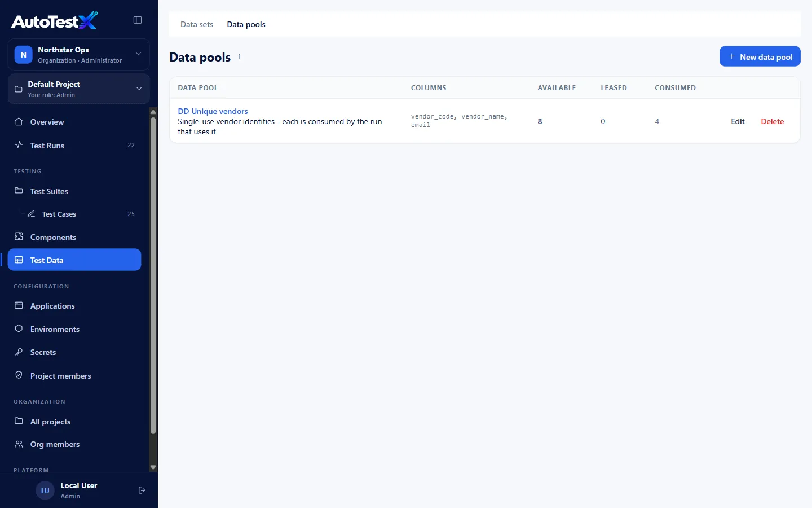This screenshot has height=508, width=812.
Task: Expand the Default Project chevron
Action: (x=139, y=89)
